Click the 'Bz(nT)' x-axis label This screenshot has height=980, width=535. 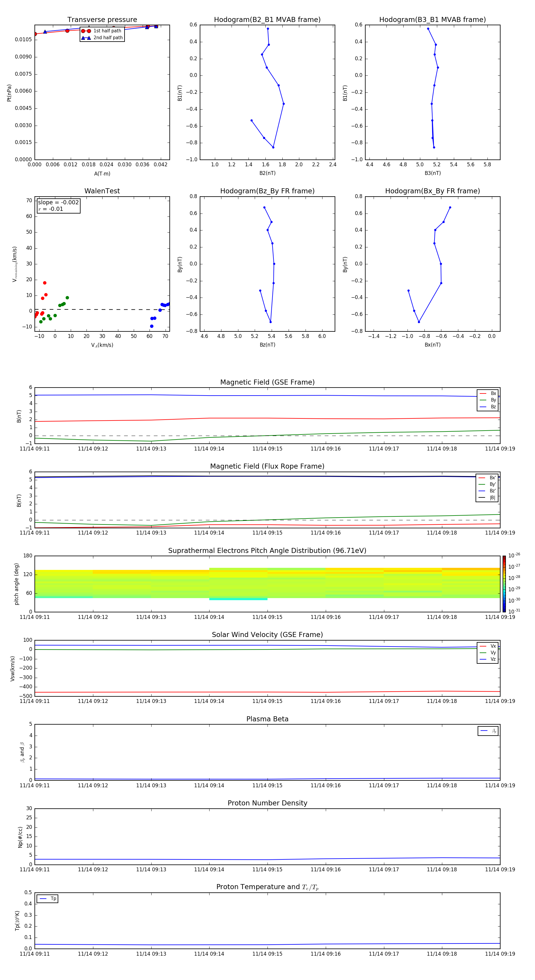tap(267, 345)
